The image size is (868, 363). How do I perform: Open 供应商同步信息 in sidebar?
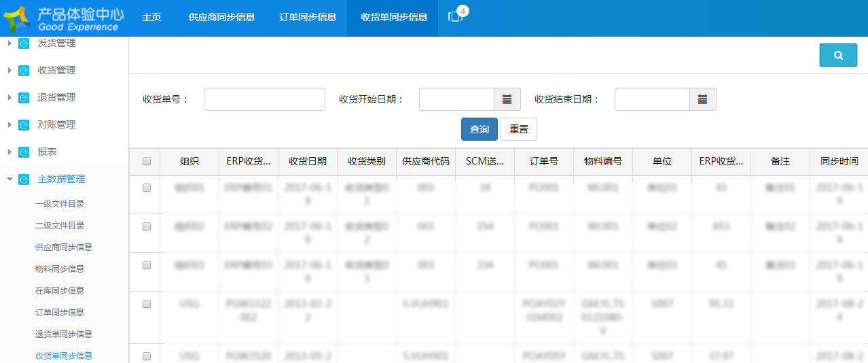(64, 247)
